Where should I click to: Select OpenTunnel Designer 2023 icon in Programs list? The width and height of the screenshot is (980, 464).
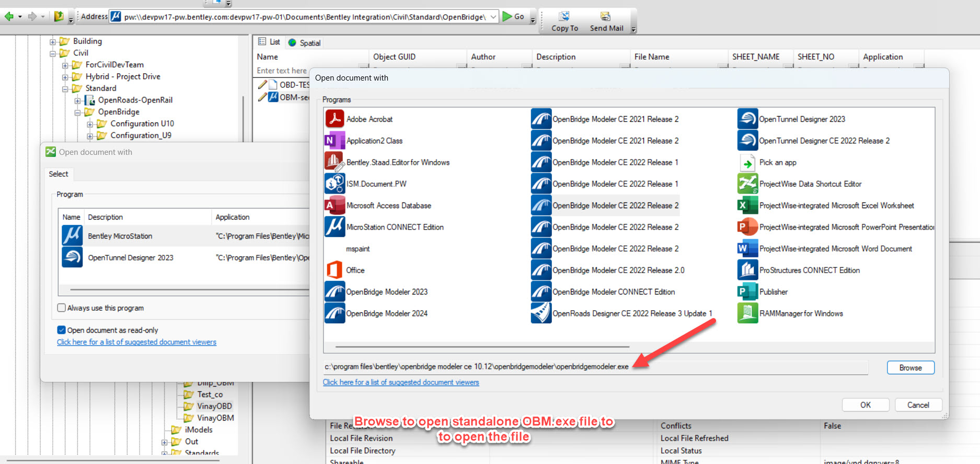[x=747, y=119]
